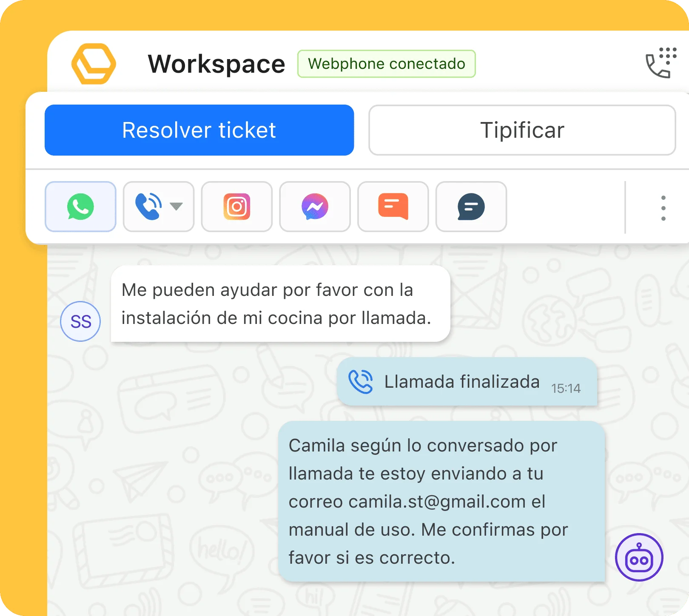Click the Workspace title text

tap(216, 64)
